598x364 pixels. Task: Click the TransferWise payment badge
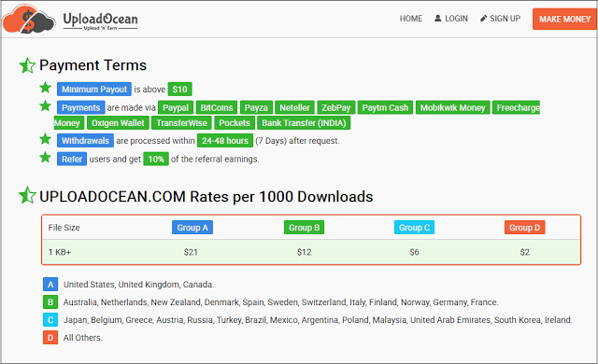[x=181, y=123]
